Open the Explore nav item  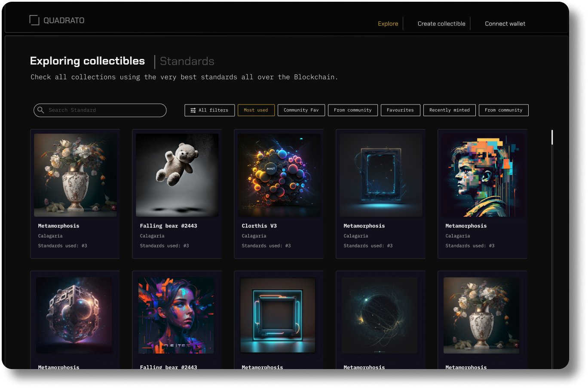point(388,24)
